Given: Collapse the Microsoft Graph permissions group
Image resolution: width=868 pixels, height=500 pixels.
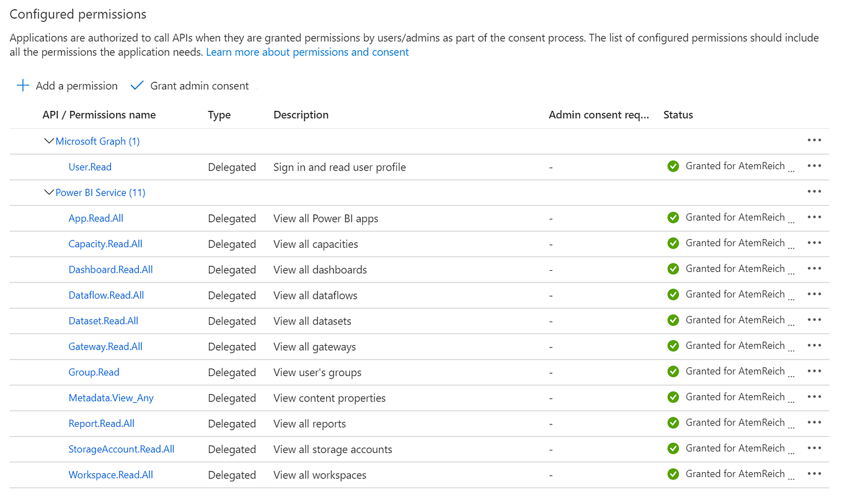Looking at the screenshot, I should 49,141.
